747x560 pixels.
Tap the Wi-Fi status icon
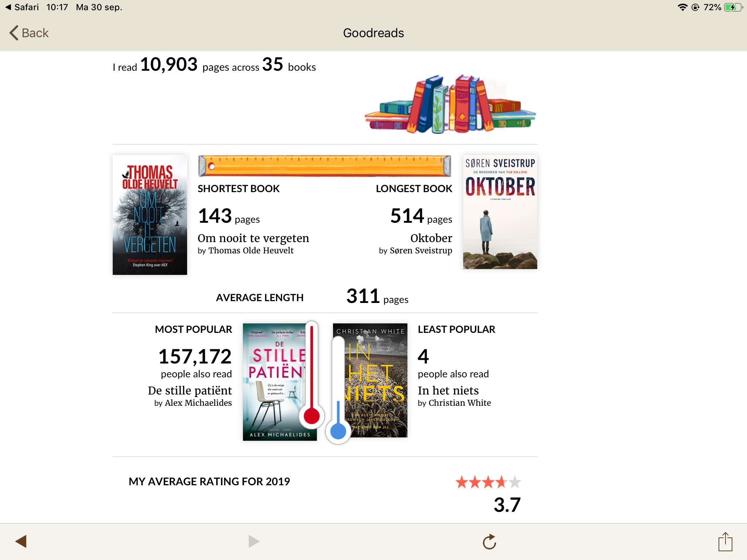[x=682, y=7]
